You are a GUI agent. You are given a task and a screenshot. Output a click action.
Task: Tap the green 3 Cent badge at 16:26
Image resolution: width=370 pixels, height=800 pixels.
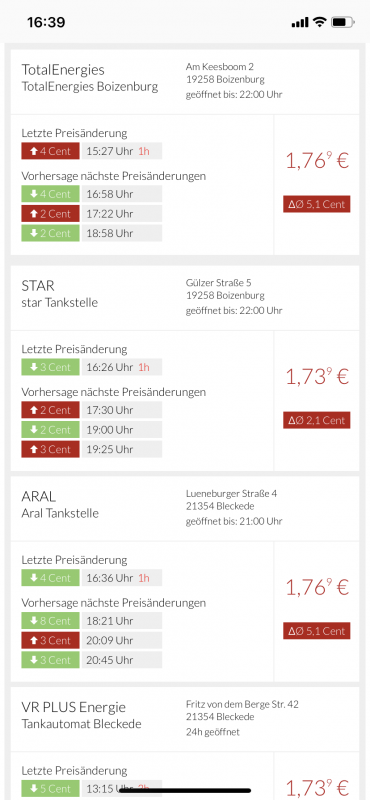click(x=51, y=367)
